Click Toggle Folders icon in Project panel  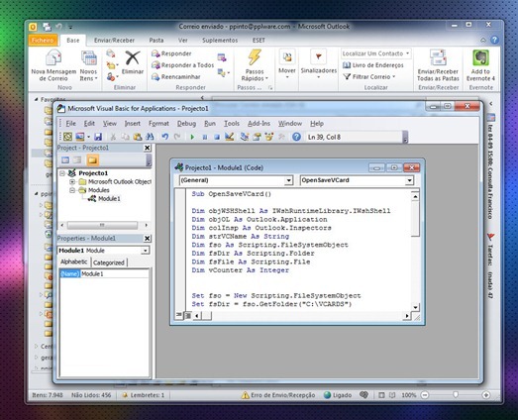pos(92,160)
